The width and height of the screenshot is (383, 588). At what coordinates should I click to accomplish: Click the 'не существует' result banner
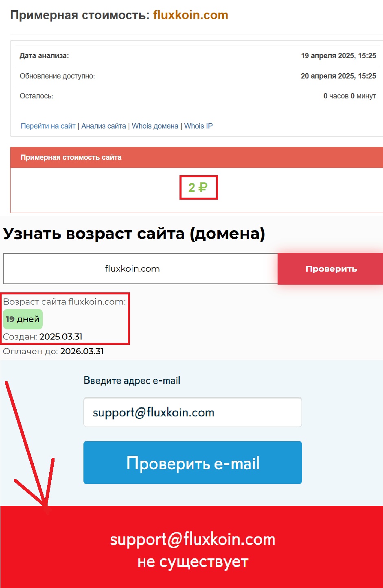click(192, 547)
